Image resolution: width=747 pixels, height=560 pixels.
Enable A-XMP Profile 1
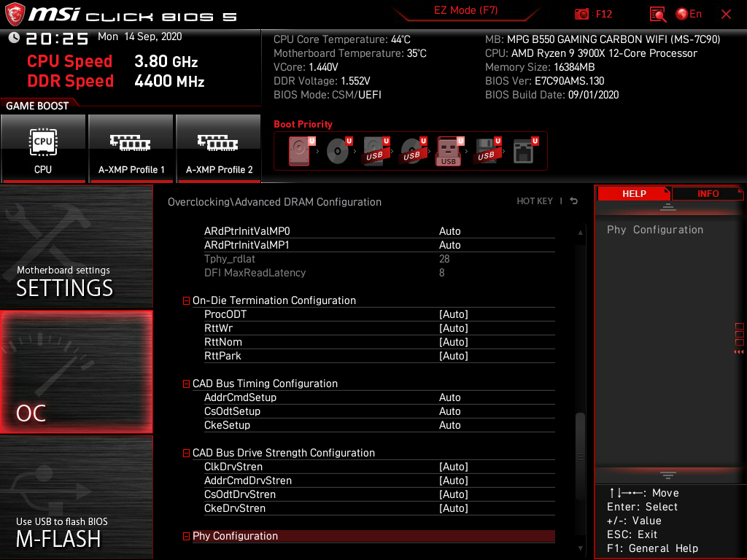click(x=131, y=148)
